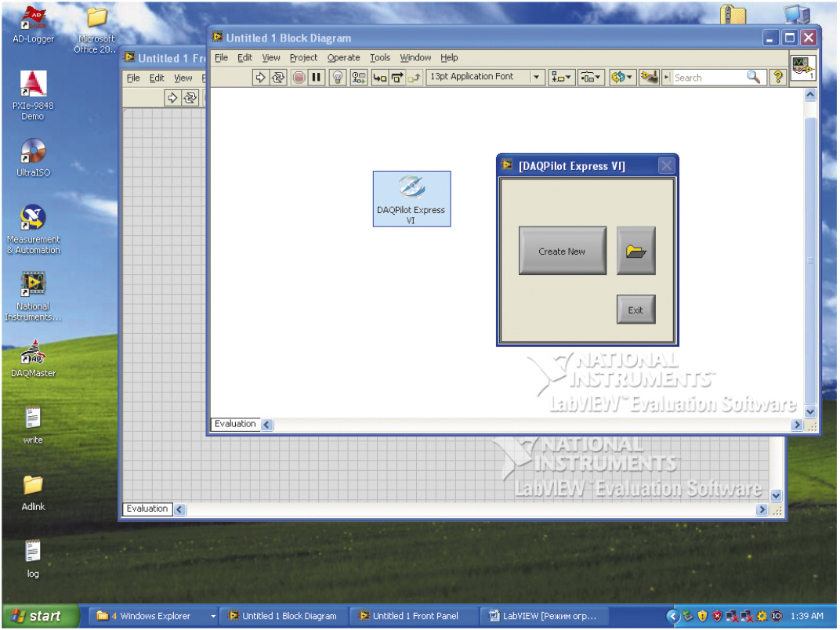Click Run Continuously in the Block Diagram toolbar
This screenshot has height=630, width=840.
pos(278,78)
